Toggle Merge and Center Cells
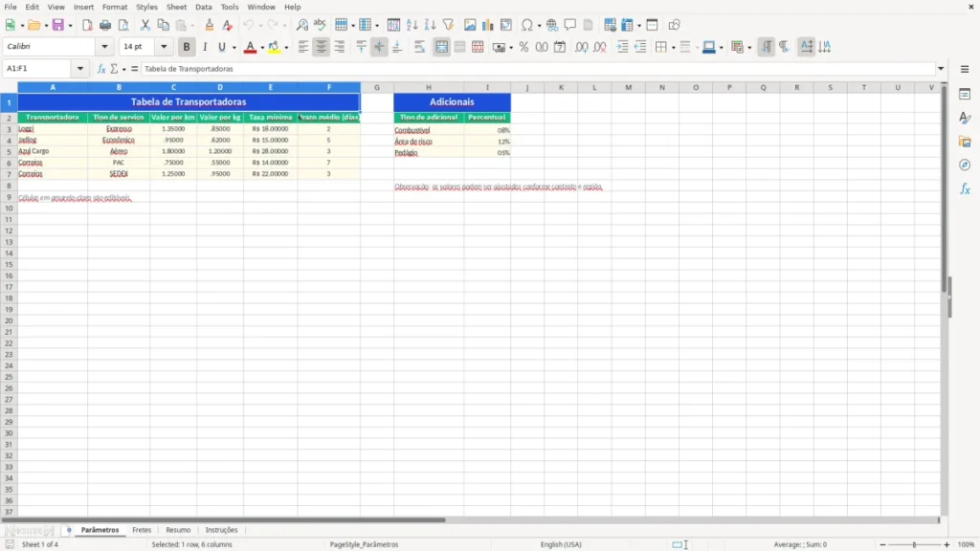Image resolution: width=980 pixels, height=551 pixels. 441,47
